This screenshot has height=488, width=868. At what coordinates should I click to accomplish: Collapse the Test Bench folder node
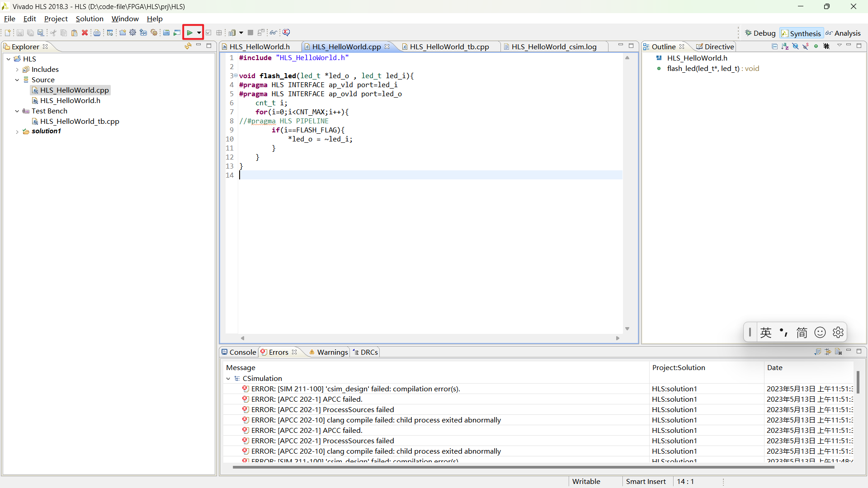(x=17, y=111)
